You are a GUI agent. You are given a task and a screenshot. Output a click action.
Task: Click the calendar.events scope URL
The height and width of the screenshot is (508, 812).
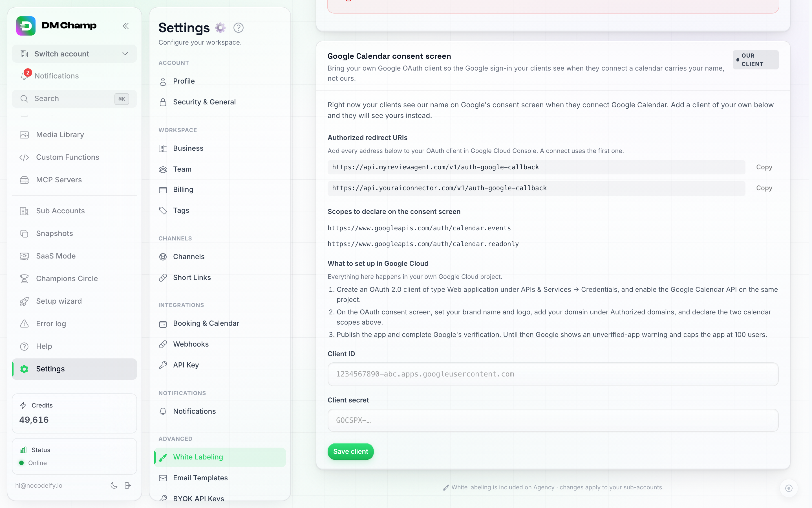click(x=419, y=228)
